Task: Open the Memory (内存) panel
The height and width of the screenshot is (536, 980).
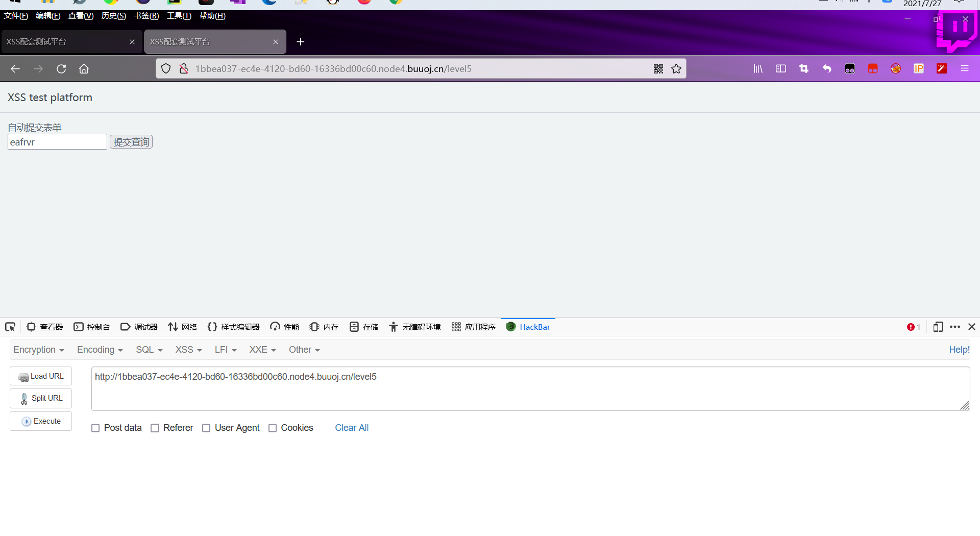Action: tap(324, 327)
